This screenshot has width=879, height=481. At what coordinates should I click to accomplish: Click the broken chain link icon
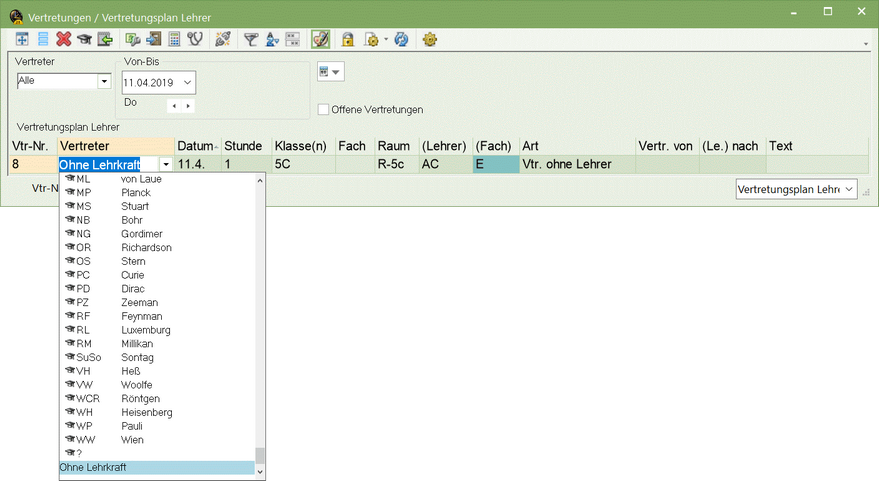[223, 39]
